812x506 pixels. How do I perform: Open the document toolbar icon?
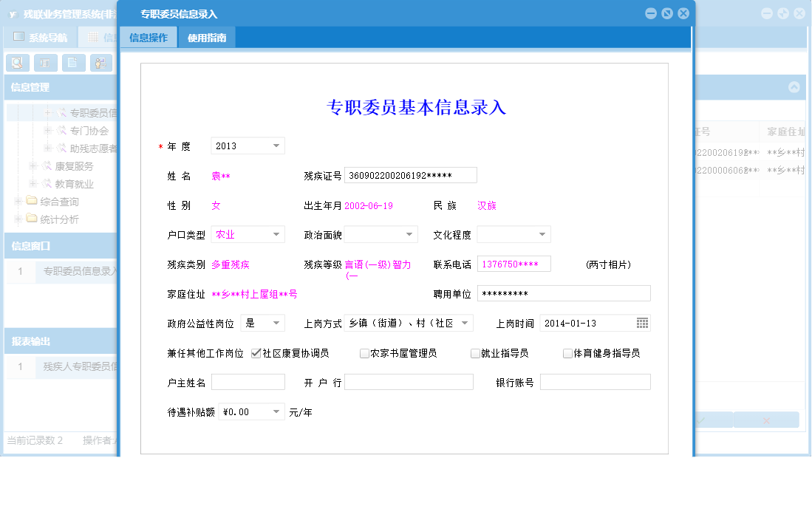click(73, 62)
